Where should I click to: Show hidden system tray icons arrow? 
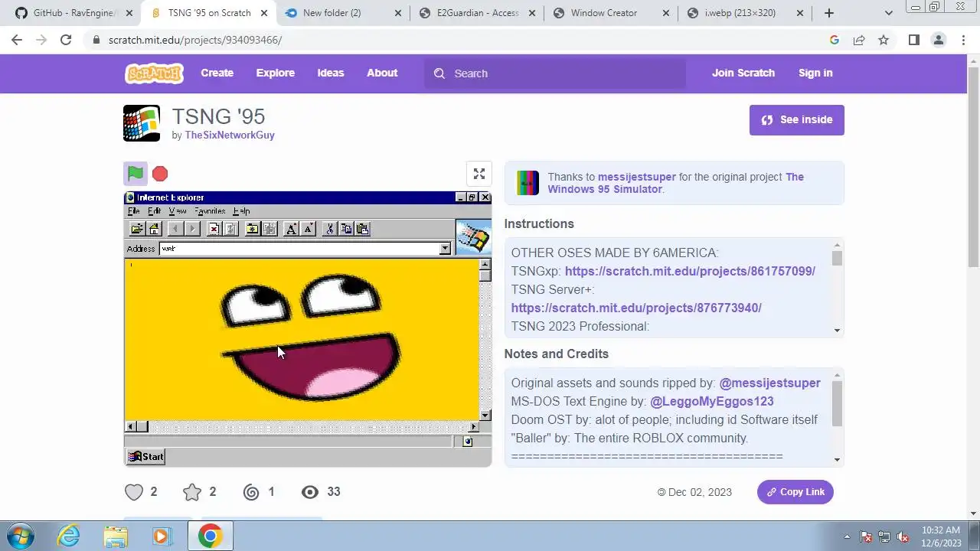847,536
